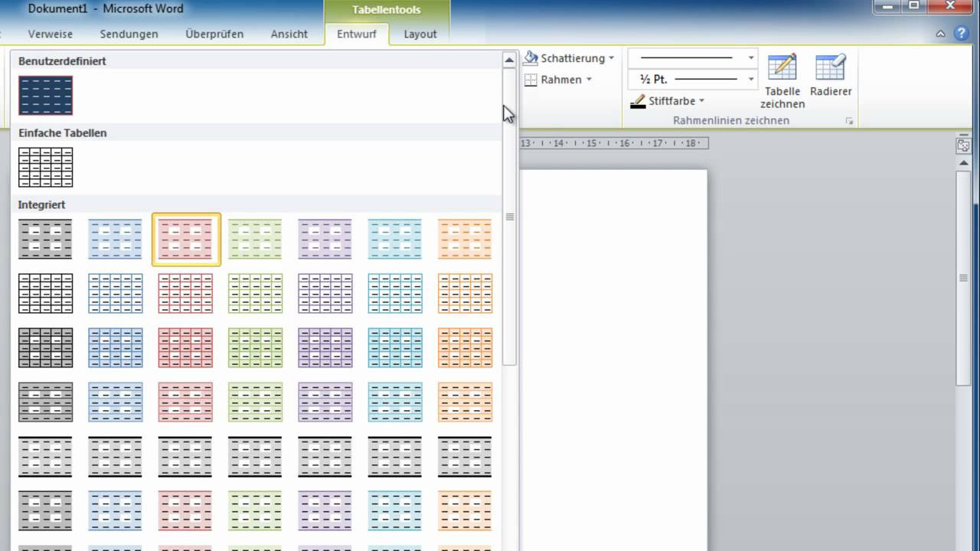Open the Sendungen tab
Viewport: 980px width, 551px height.
(x=129, y=34)
